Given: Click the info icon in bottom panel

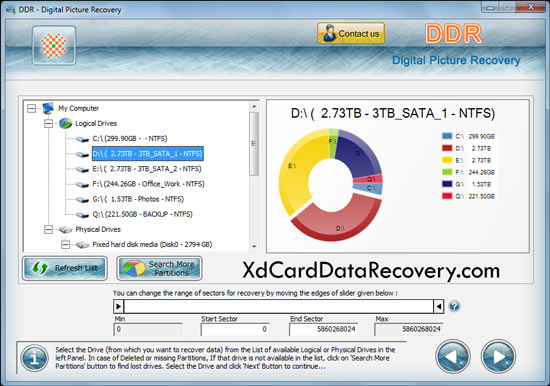Looking at the screenshot, I should point(34,358).
